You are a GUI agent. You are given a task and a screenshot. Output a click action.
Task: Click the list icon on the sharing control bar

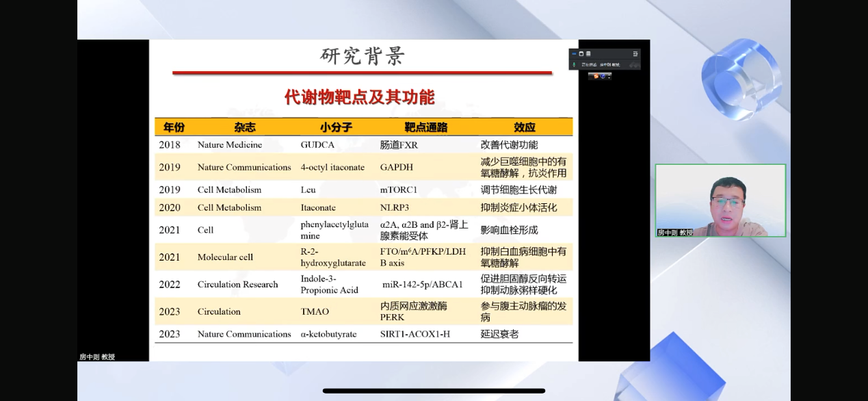click(588, 54)
